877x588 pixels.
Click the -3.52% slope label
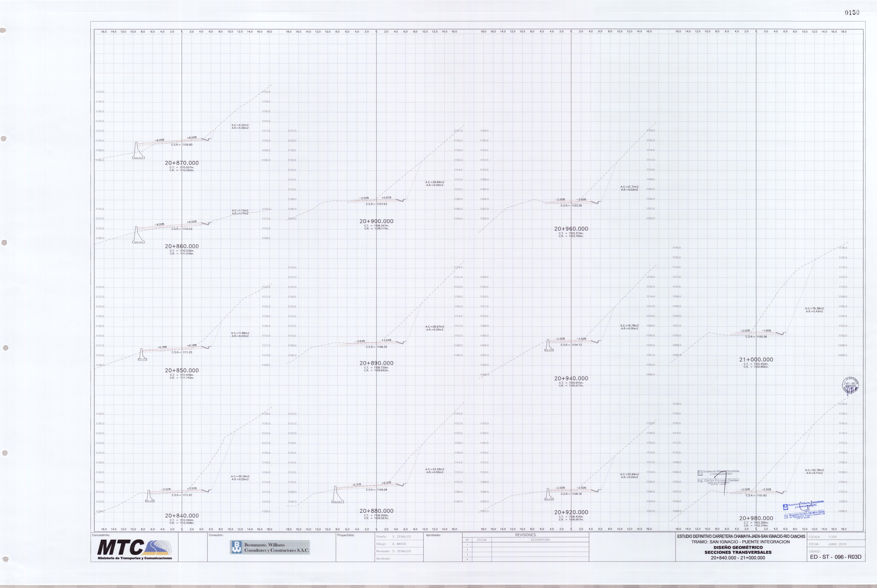[166, 489]
